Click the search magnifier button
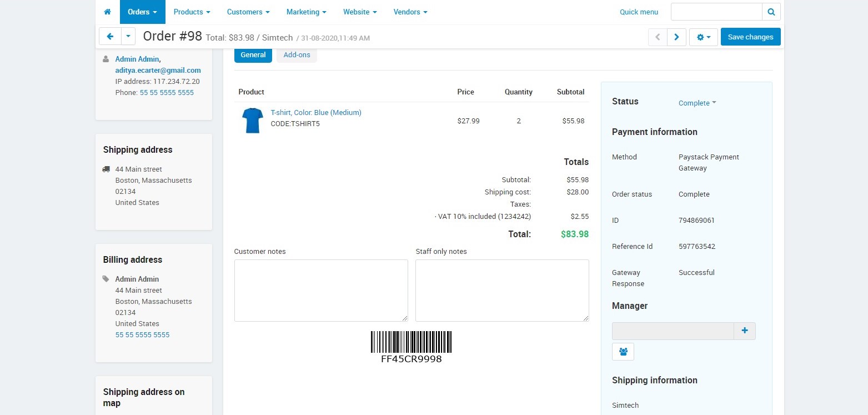 (x=771, y=12)
